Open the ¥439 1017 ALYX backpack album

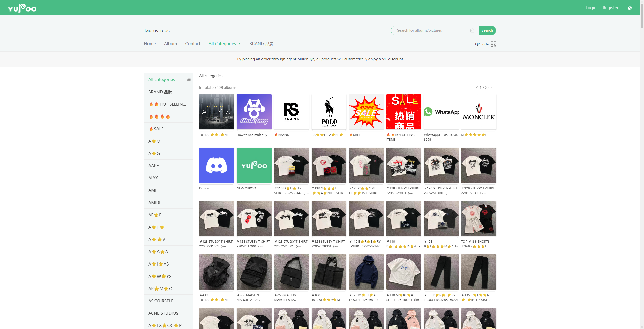(x=217, y=272)
